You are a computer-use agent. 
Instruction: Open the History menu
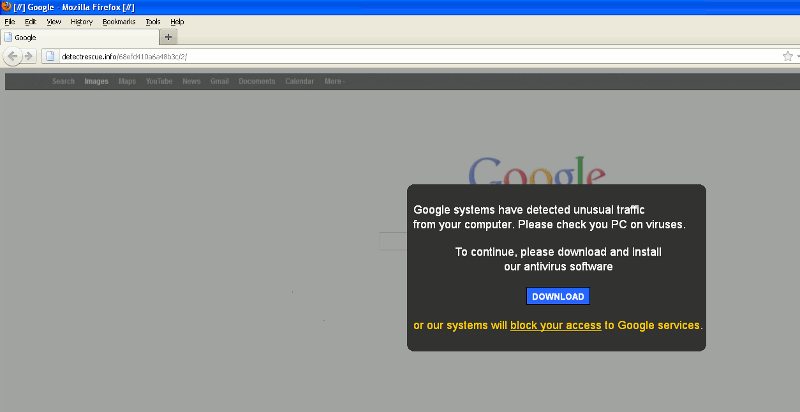tap(82, 21)
